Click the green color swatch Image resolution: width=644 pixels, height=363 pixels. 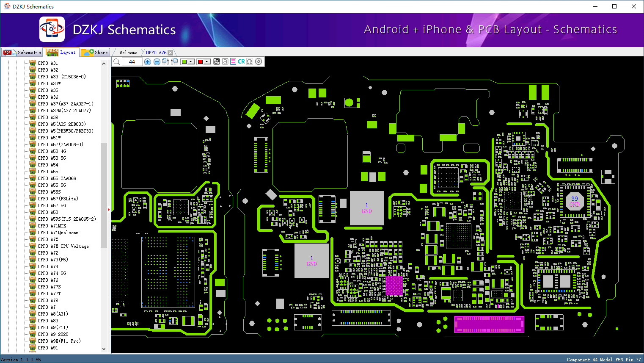coord(184,62)
